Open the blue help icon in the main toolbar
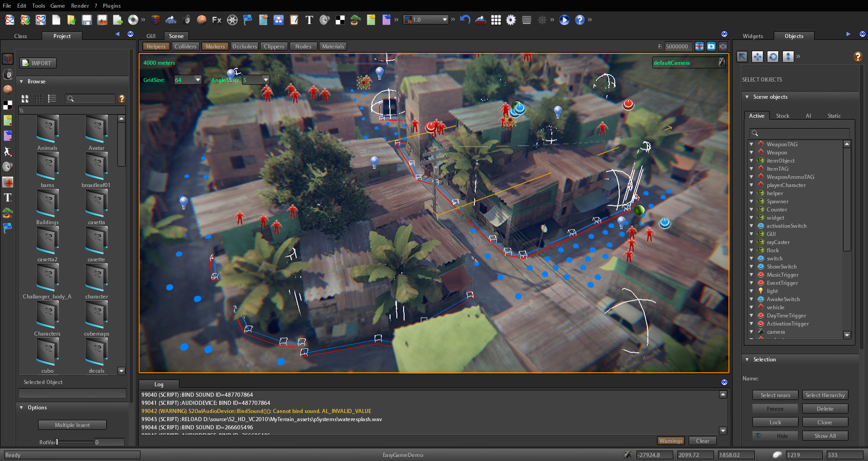The height and width of the screenshot is (461, 868). click(580, 20)
